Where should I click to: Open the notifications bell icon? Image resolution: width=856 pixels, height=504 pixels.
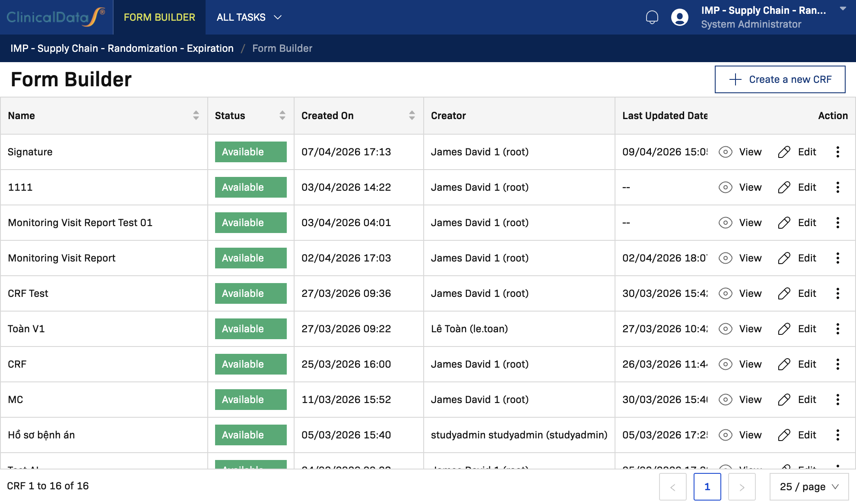click(652, 17)
